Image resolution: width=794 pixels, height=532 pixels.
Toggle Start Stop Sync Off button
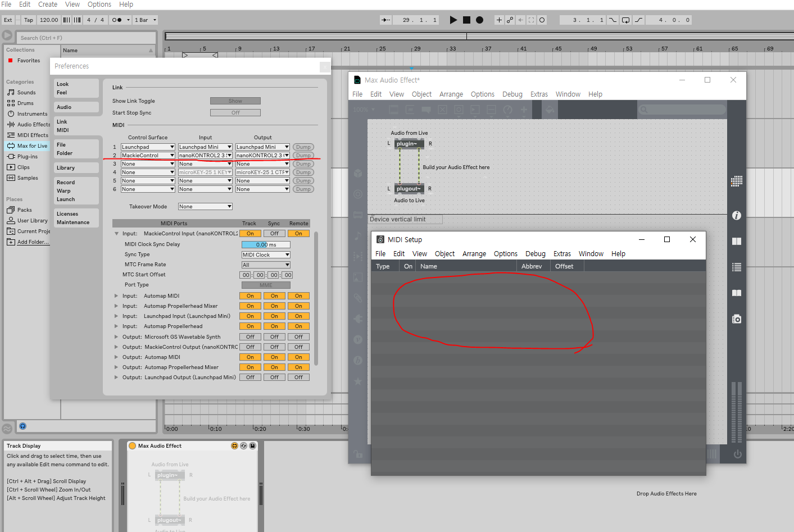click(x=235, y=112)
